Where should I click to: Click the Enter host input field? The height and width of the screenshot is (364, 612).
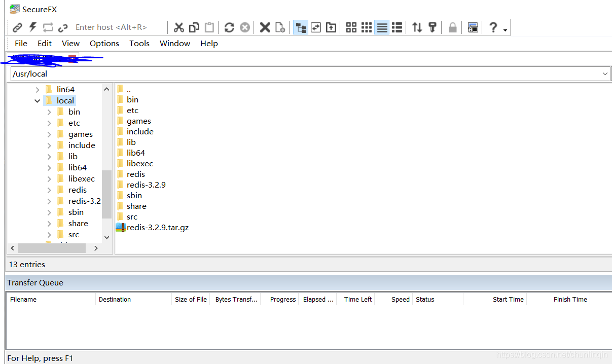click(x=119, y=27)
